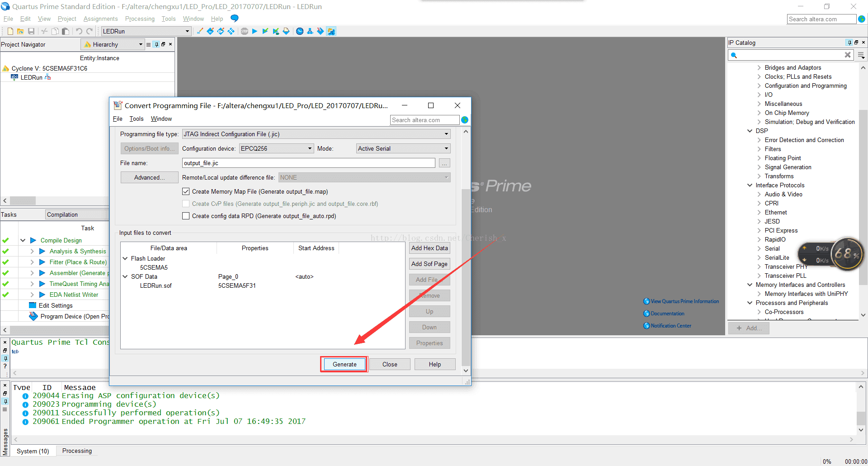Open the Programmer toolbar icon
Viewport: 868px width, 466px height.
(x=321, y=31)
